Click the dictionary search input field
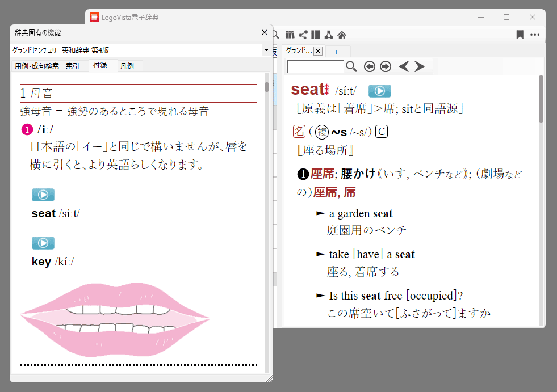This screenshot has height=392, width=557. [x=315, y=67]
